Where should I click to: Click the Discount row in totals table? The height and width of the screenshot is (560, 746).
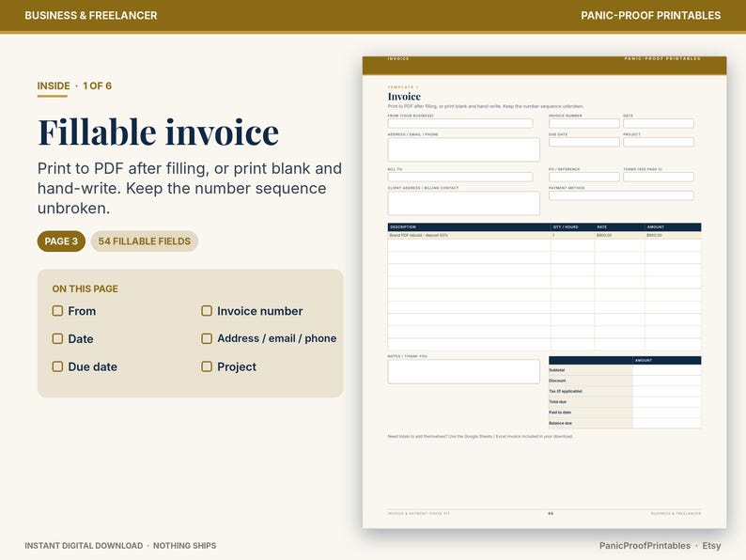pyautogui.click(x=625, y=381)
